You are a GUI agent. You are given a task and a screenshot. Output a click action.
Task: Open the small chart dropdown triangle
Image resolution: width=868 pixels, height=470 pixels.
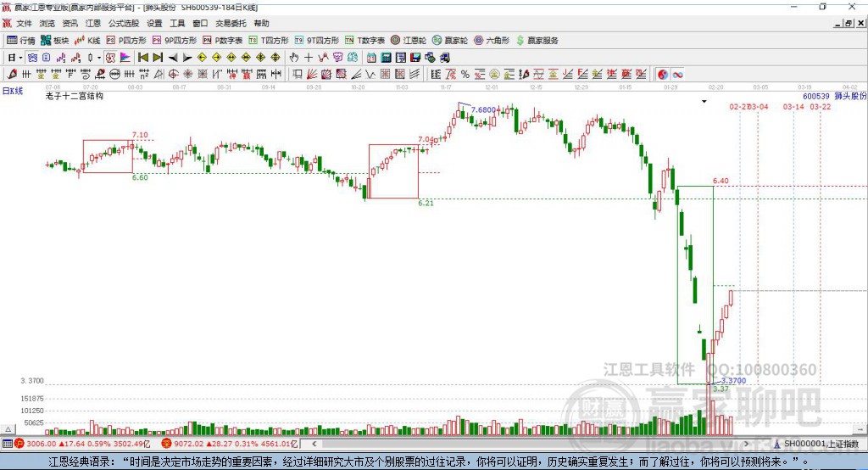704,102
